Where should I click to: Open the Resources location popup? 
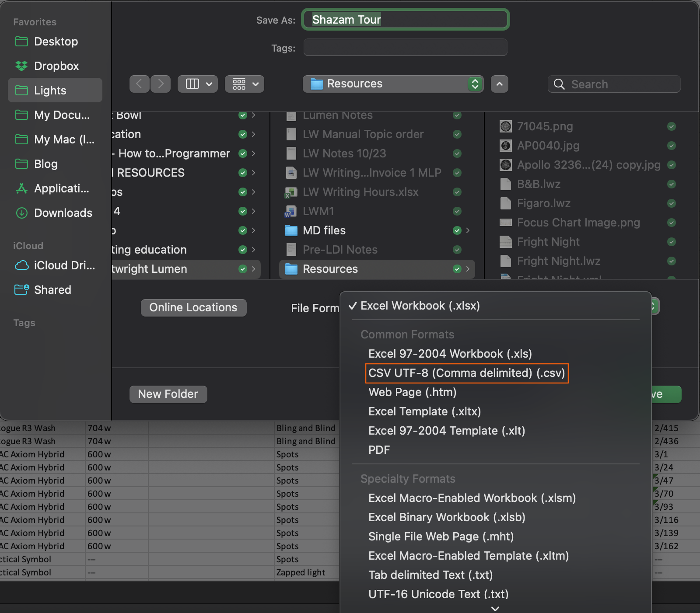pyautogui.click(x=392, y=84)
